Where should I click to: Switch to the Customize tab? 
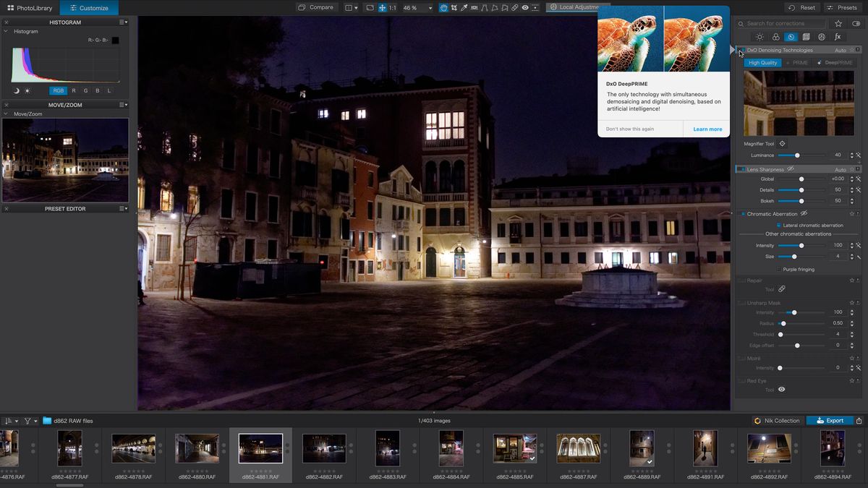(x=89, y=8)
